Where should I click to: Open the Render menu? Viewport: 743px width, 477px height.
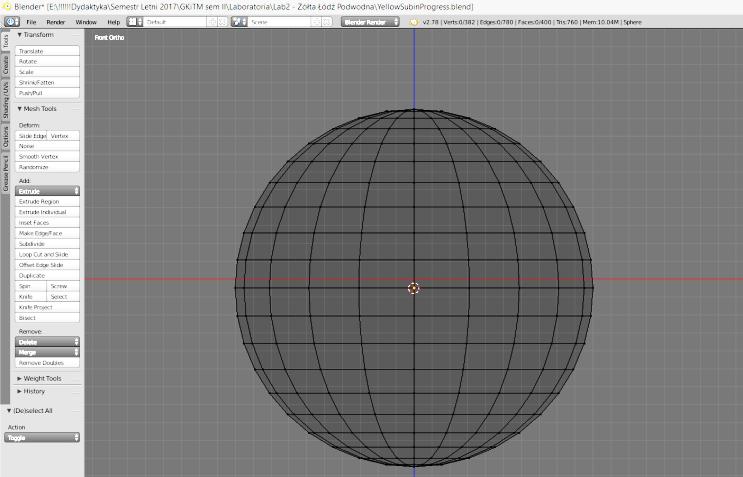55,22
